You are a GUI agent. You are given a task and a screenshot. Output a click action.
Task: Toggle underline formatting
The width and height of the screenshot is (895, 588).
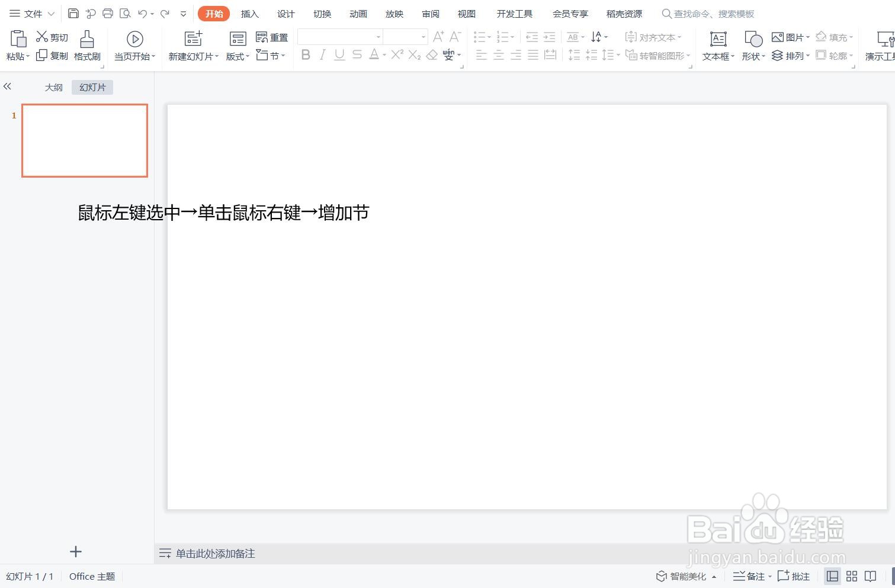338,54
